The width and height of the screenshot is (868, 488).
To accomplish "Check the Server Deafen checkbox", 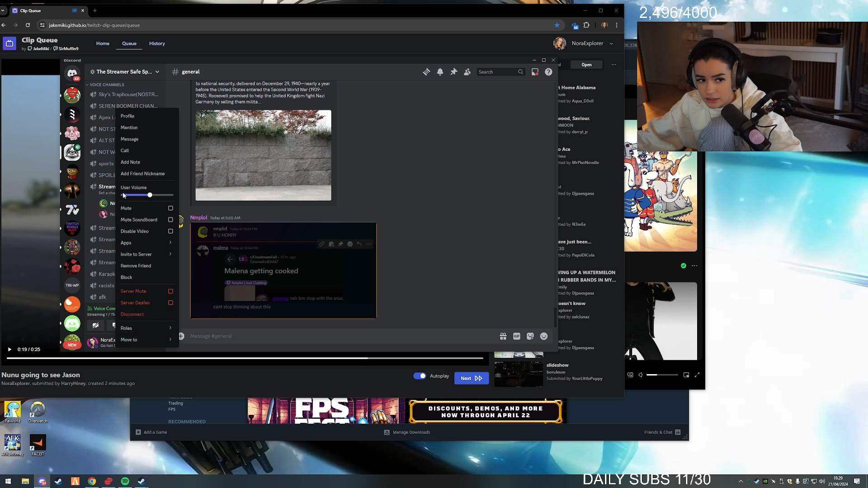I will [170, 303].
